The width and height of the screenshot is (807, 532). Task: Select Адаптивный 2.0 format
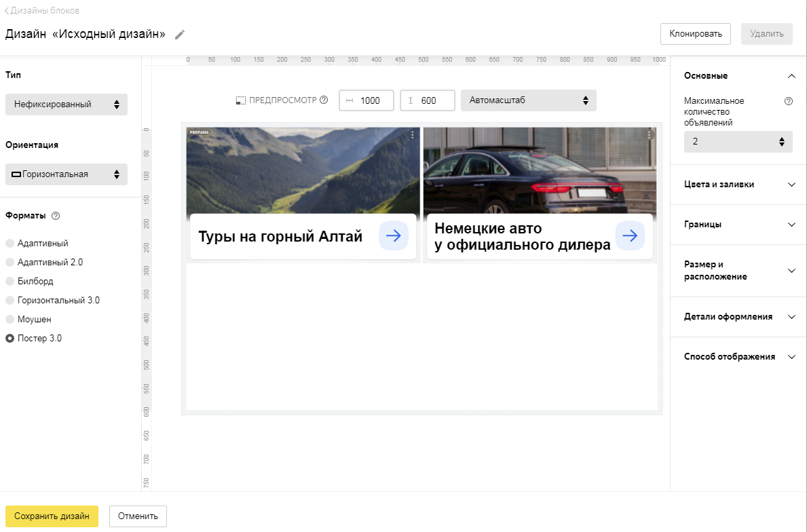pos(44,263)
